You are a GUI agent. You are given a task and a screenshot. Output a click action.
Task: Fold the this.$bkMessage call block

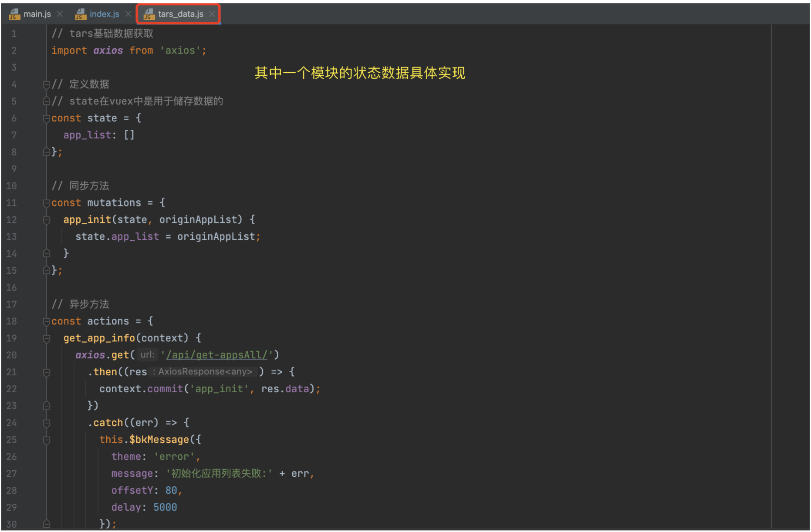click(47, 440)
